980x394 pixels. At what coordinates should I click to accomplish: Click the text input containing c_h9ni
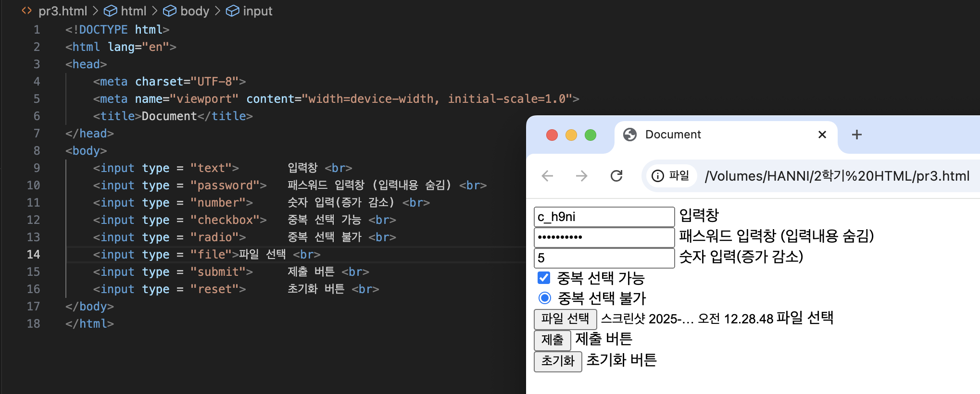[x=604, y=217]
